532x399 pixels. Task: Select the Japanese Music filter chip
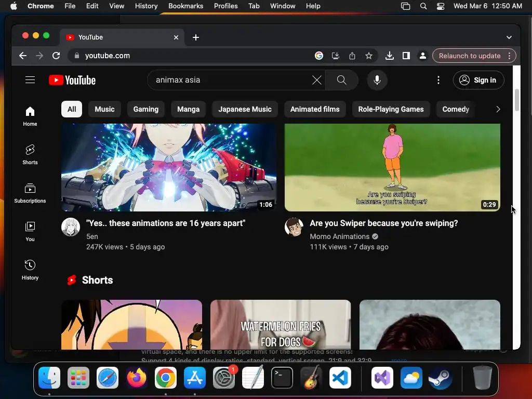245,109
